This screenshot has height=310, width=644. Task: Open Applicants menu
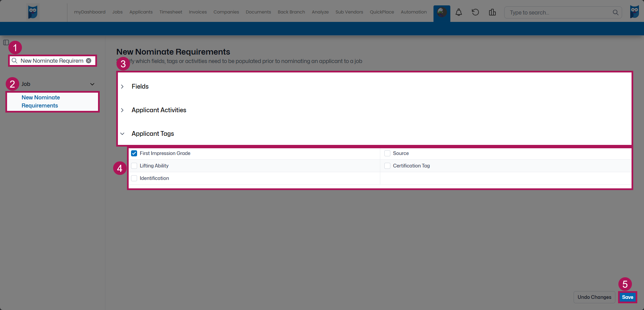[x=141, y=12]
